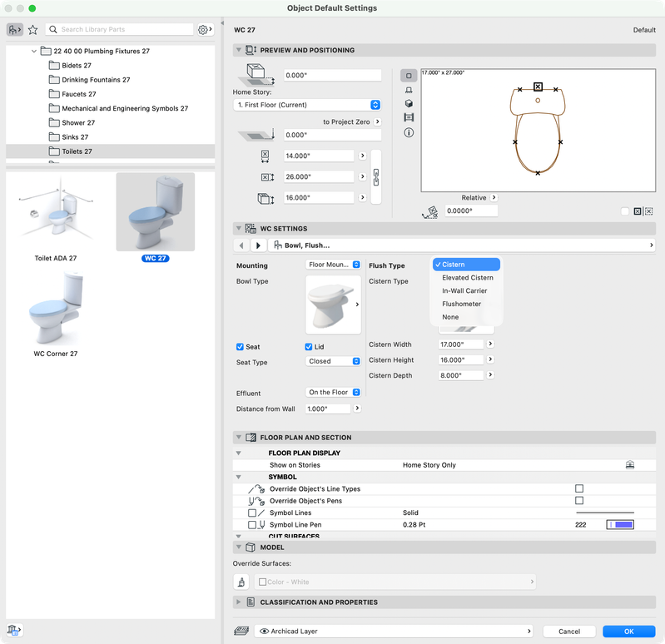Image resolution: width=665 pixels, height=644 pixels.
Task: Show 3D view in preview
Action: (x=409, y=103)
